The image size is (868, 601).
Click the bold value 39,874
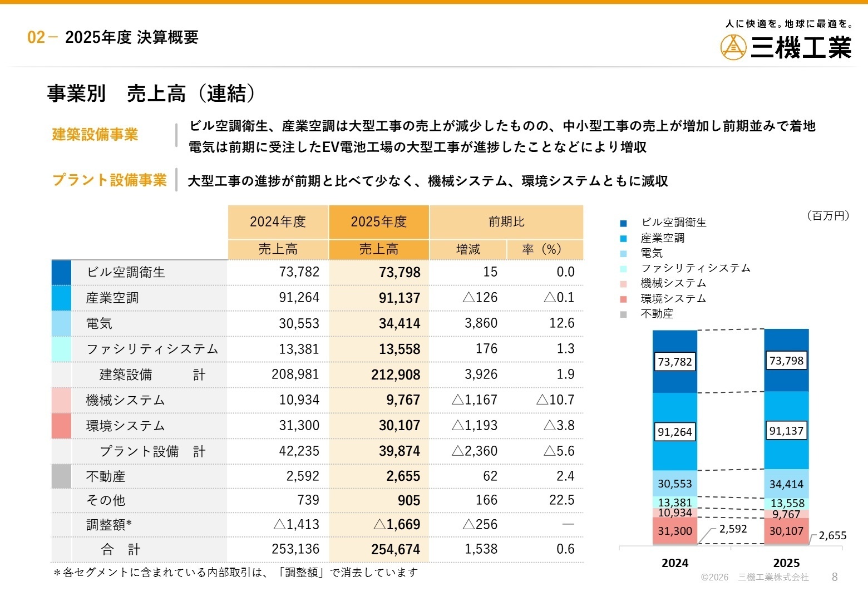click(400, 451)
